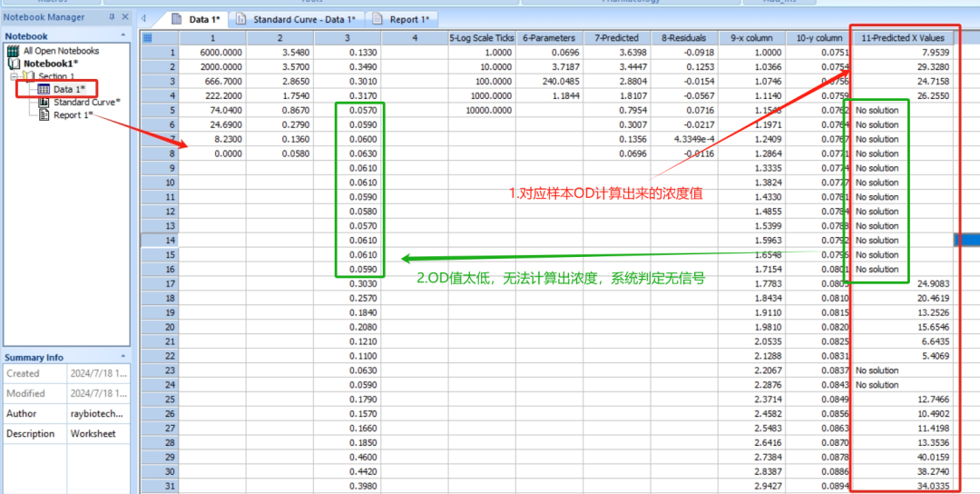Click cell containing 6000.0000
The image size is (980, 494).
click(212, 53)
